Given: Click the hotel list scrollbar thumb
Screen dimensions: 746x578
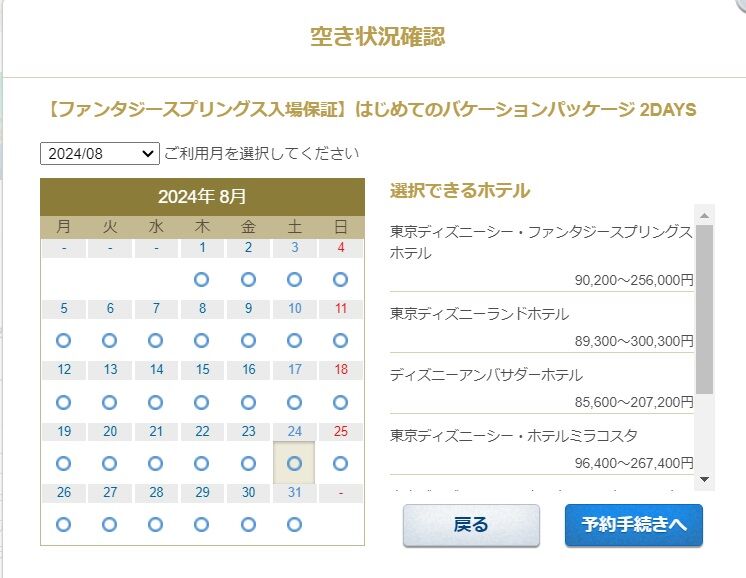Looking at the screenshot, I should [704, 308].
